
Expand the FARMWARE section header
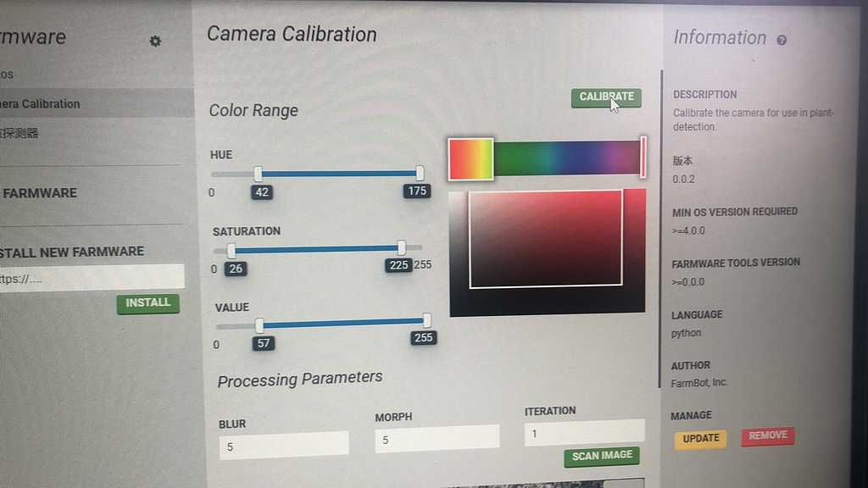click(x=41, y=192)
